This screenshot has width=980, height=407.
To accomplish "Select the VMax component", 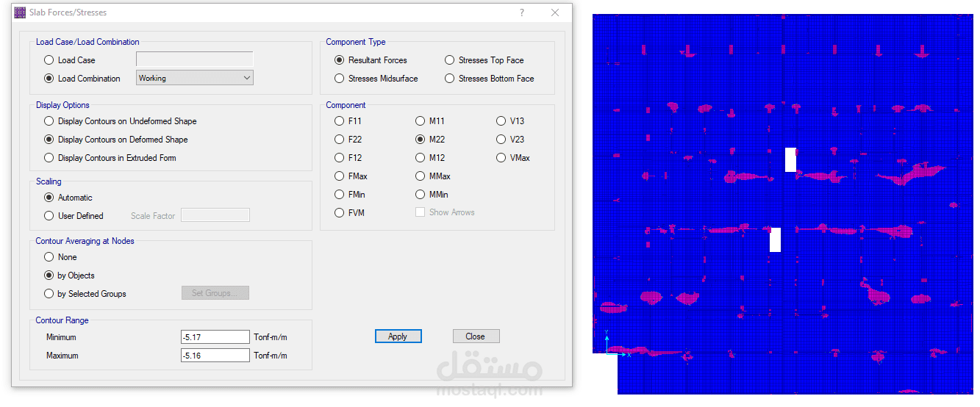I will [501, 158].
